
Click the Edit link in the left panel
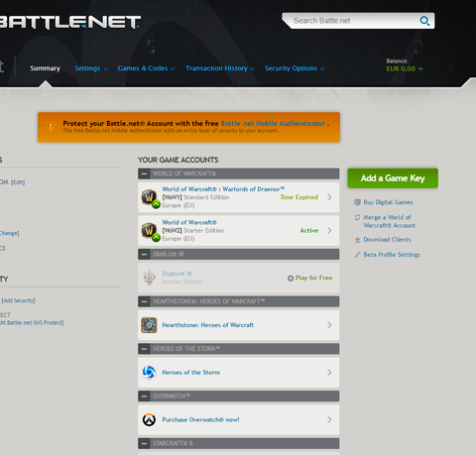tap(18, 182)
